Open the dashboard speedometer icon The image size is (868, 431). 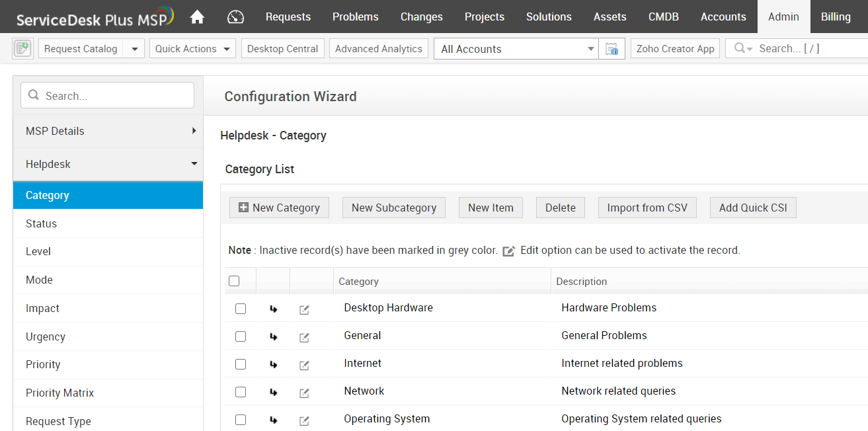tap(235, 17)
